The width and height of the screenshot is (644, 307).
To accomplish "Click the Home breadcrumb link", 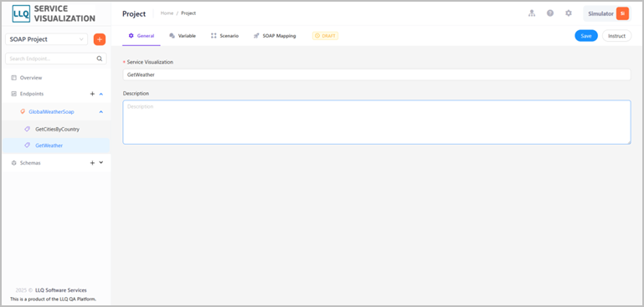I will 167,13.
